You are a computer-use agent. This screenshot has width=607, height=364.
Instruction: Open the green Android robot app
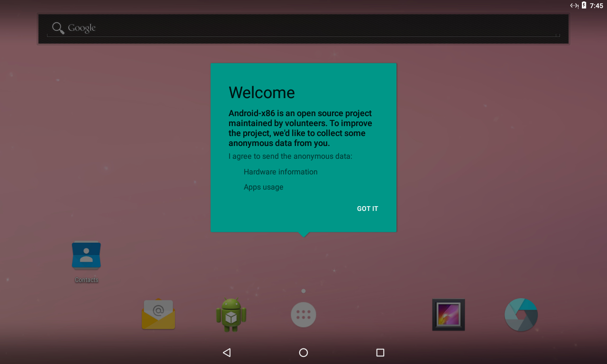(x=231, y=314)
